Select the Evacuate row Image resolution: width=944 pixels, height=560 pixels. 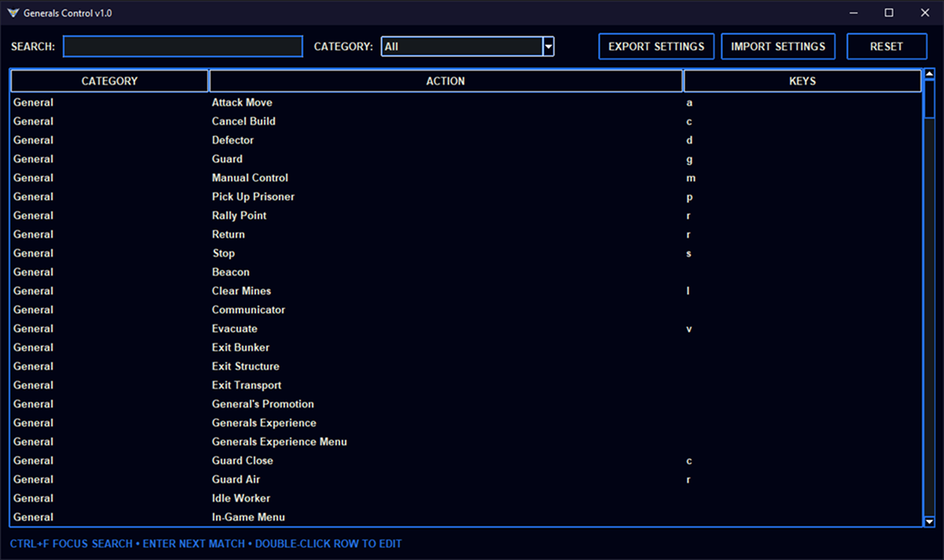pos(466,328)
